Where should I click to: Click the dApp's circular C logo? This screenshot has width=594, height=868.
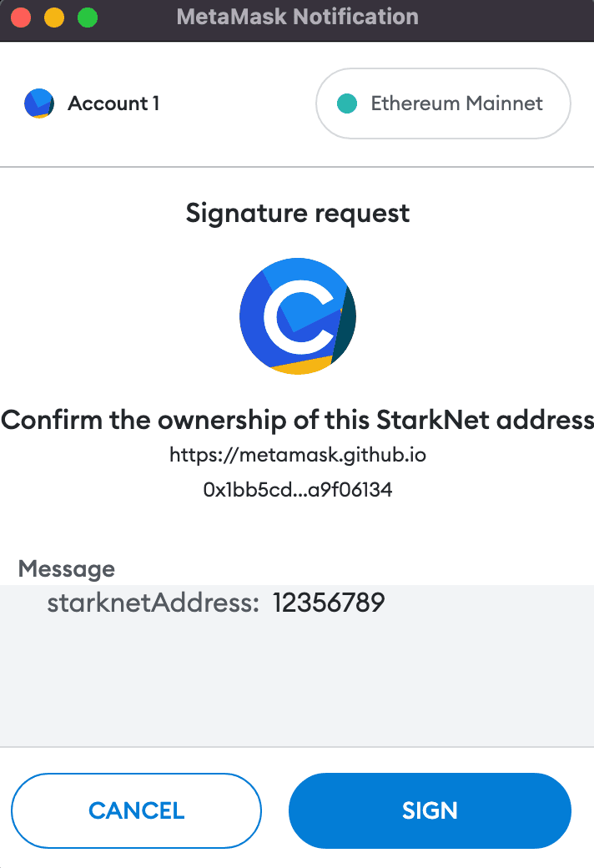point(298,315)
